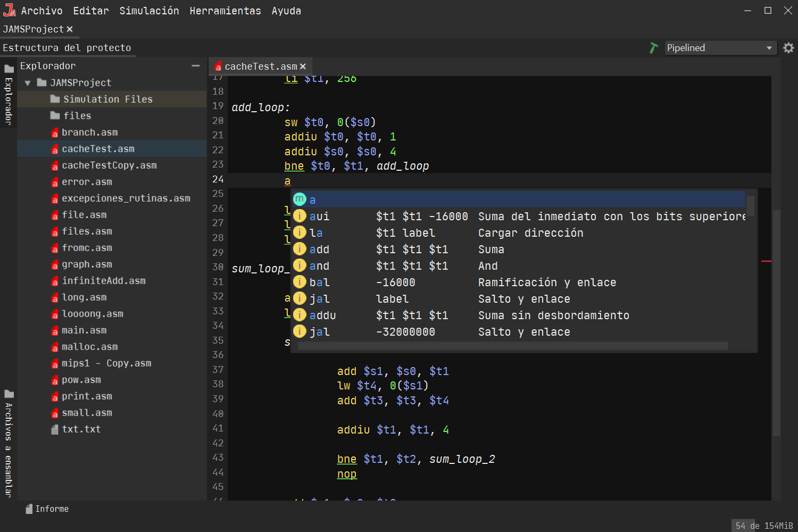
Task: Open the Archivos a ensamblar sidebar icon
Action: (x=8, y=394)
